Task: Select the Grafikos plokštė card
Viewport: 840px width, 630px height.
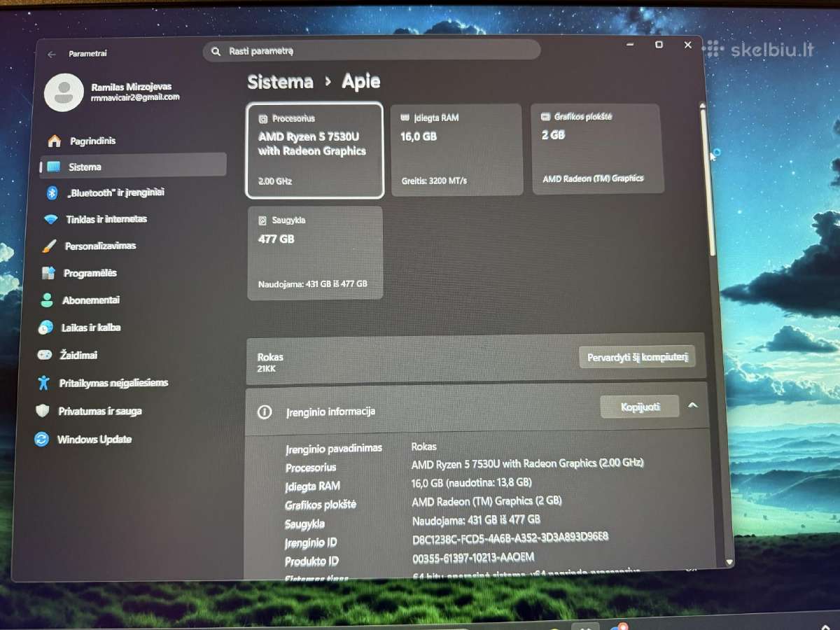Action: pyautogui.click(x=597, y=148)
